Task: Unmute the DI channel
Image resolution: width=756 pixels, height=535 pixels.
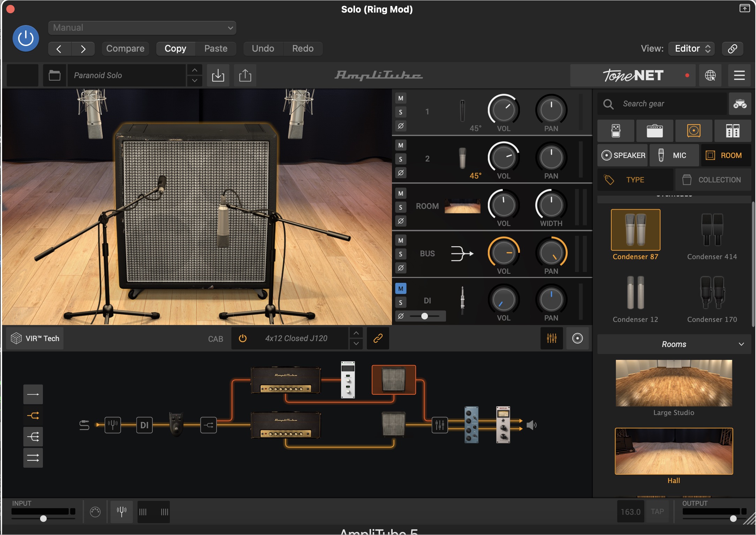Action: pyautogui.click(x=401, y=288)
